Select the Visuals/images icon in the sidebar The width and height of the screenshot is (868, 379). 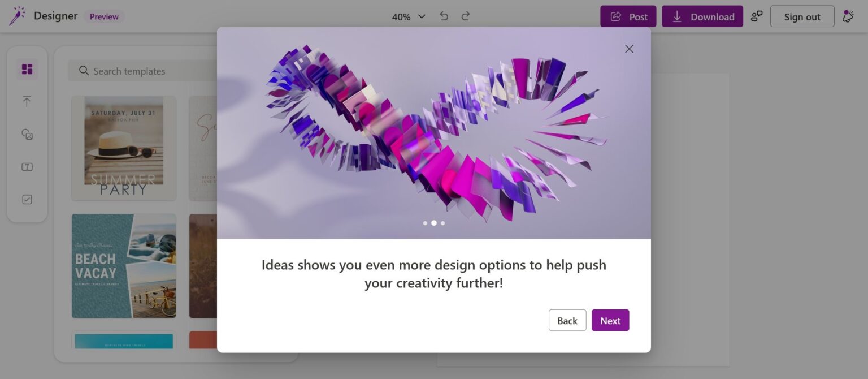click(27, 134)
